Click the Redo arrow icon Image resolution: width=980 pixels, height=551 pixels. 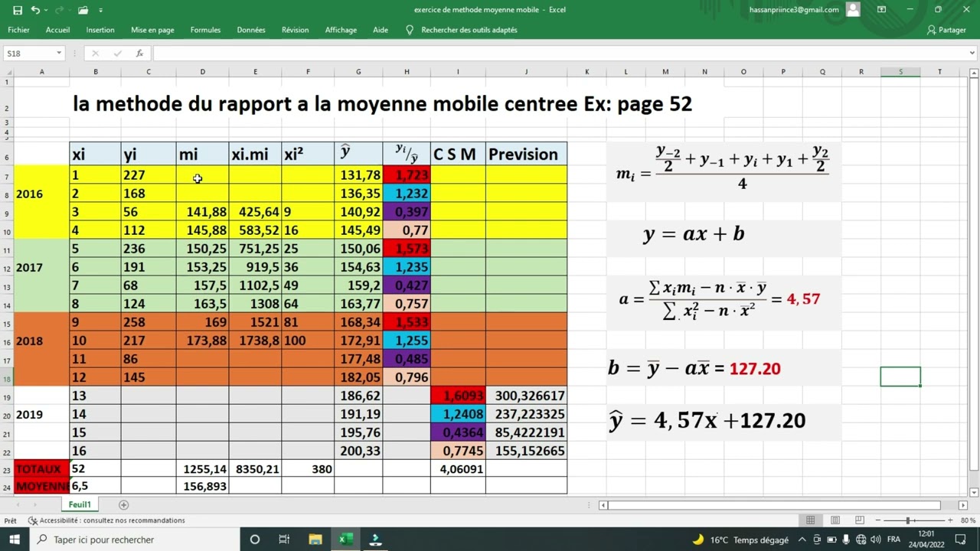coord(59,10)
